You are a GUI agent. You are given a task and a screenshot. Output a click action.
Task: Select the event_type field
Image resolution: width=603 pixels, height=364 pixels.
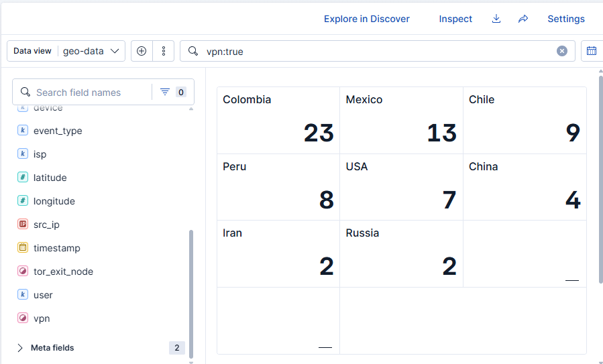pos(58,131)
